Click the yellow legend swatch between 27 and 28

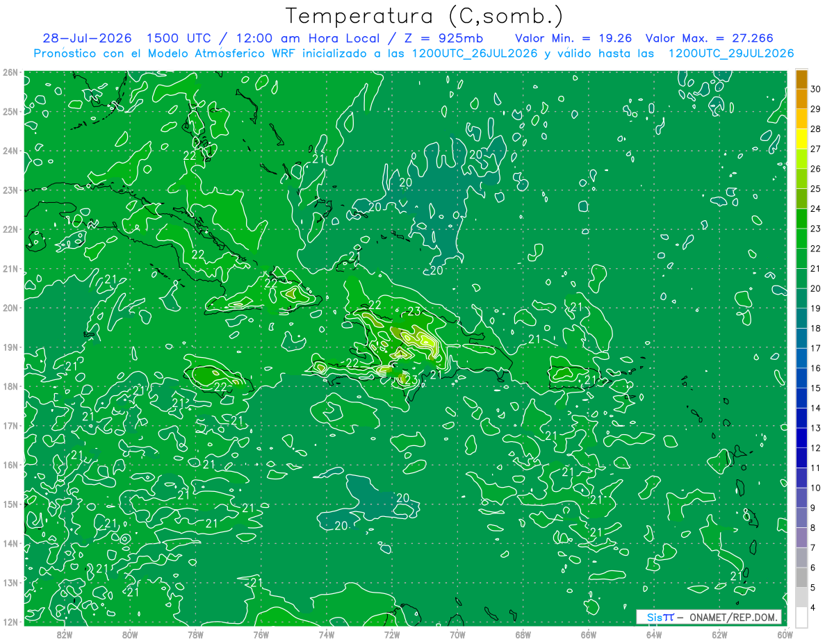(x=801, y=139)
